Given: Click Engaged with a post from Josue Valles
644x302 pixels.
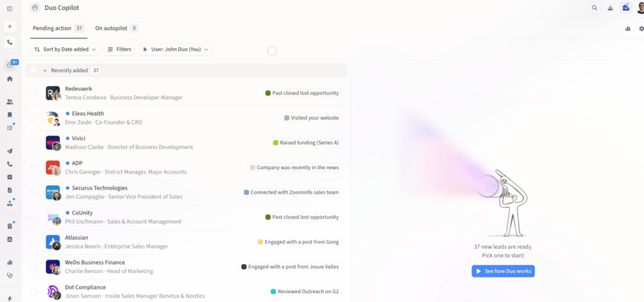Looking at the screenshot, I should click(x=290, y=267).
